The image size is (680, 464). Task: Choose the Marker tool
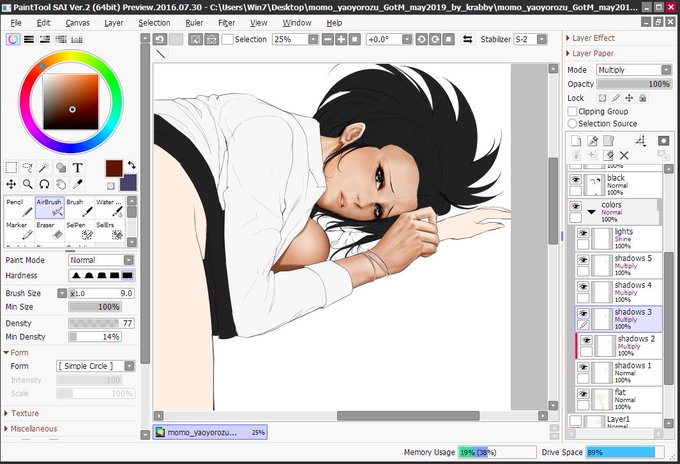(x=20, y=230)
